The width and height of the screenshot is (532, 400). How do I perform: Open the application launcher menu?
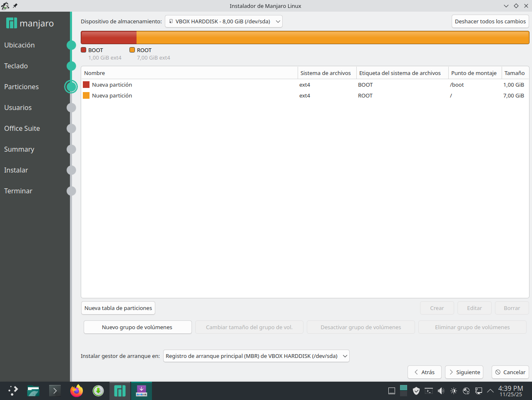pyautogui.click(x=13, y=391)
